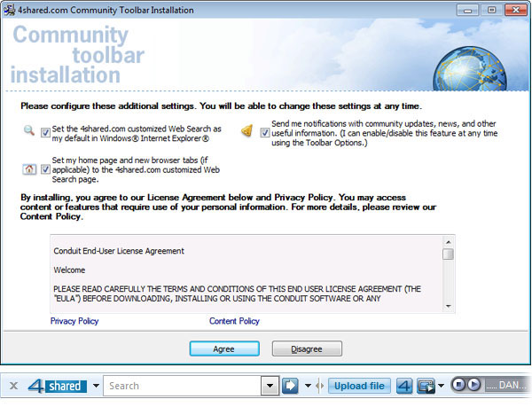Play the toolbar radio player

coord(473,385)
